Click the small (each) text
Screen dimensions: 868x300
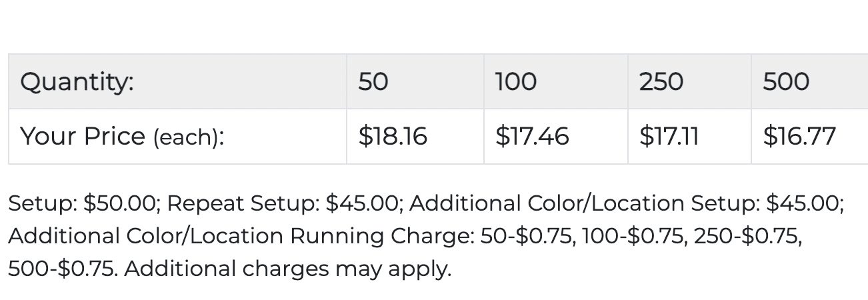(189, 137)
